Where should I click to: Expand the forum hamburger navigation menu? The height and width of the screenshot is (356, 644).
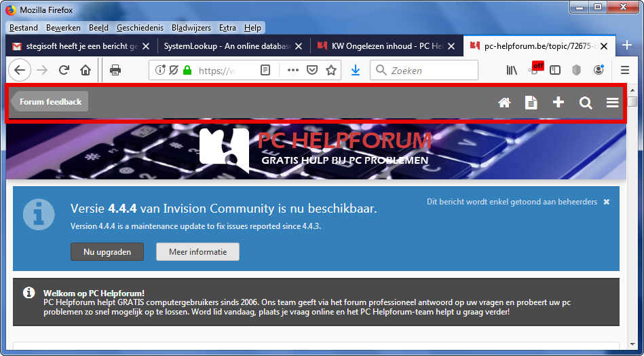coord(612,103)
